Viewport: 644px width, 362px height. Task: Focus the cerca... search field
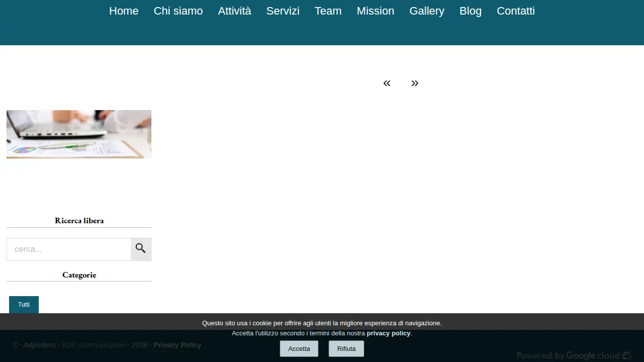coord(69,249)
